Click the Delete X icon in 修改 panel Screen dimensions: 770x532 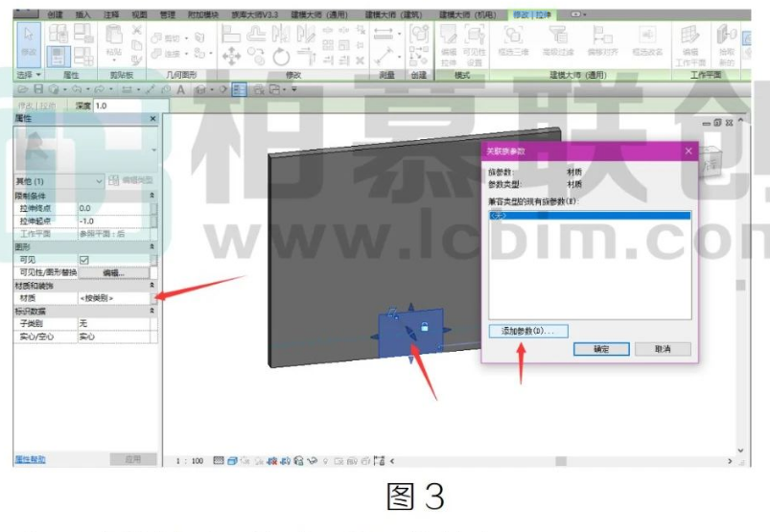click(x=360, y=60)
